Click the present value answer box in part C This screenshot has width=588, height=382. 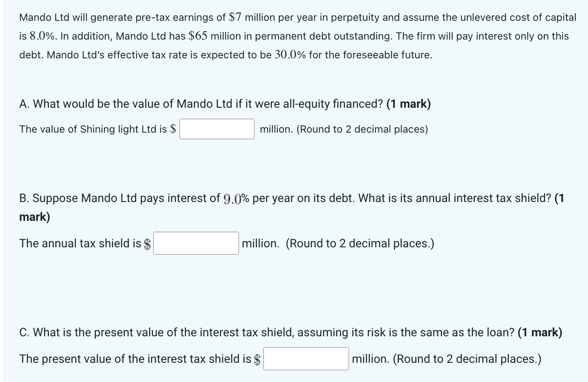click(306, 358)
